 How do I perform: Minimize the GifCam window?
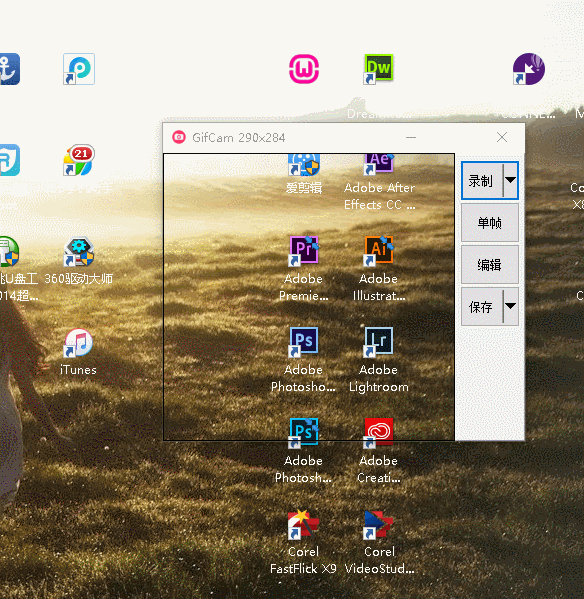[411, 137]
